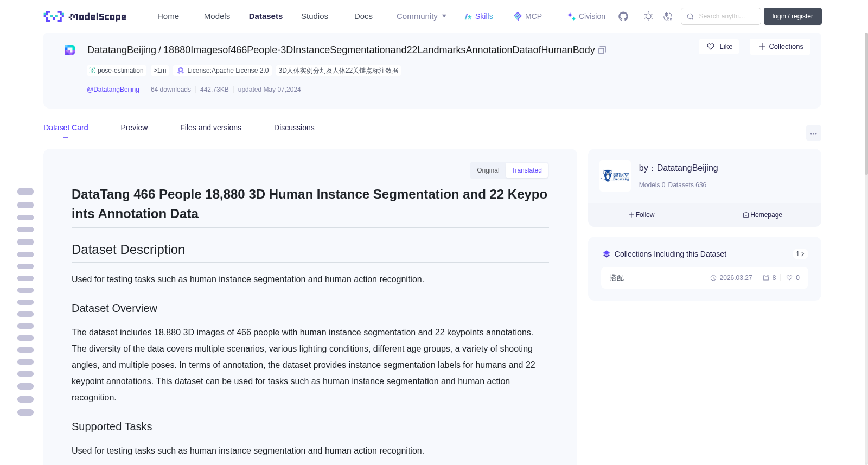Click the pose-estimation tag
This screenshot has width=868, height=465.
click(x=117, y=71)
